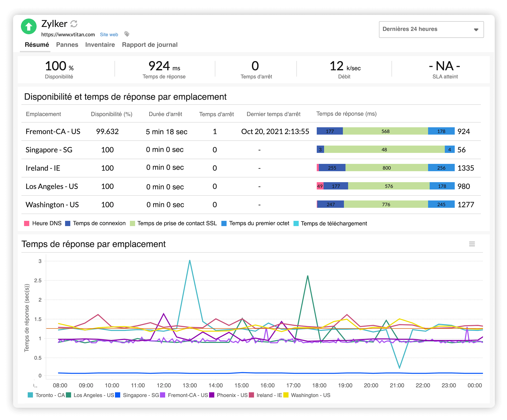Select the Los Angeles - US location name
The image size is (507, 420).
52,186
